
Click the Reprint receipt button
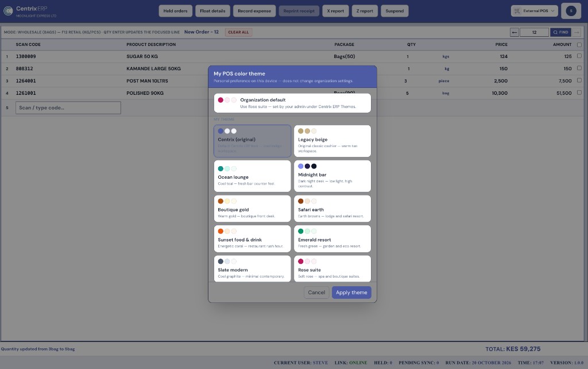[x=299, y=11]
